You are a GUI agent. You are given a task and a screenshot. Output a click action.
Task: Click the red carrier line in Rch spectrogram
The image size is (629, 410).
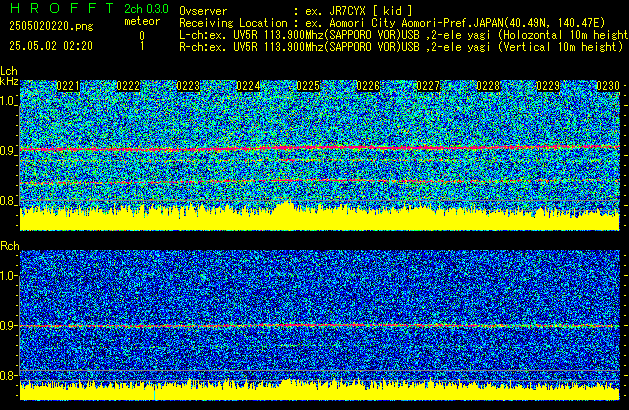(320, 325)
